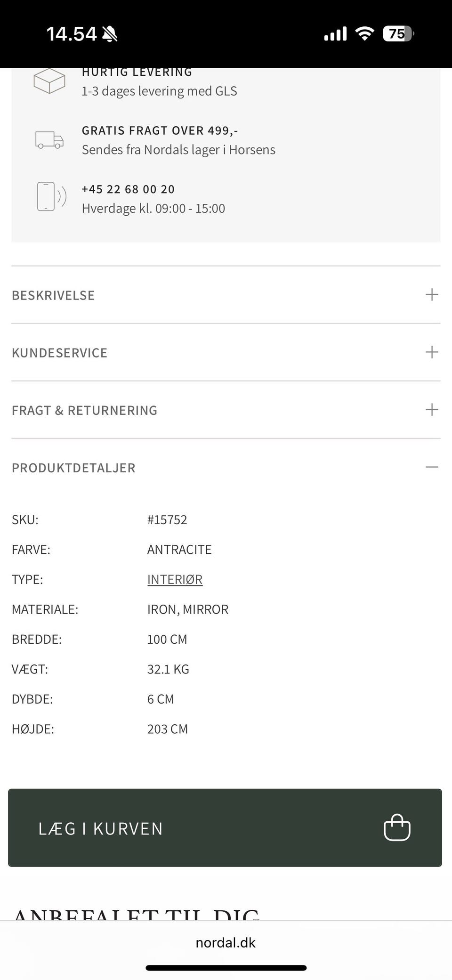
Task: Tap the nordal.dk address bar
Action: coord(226,942)
